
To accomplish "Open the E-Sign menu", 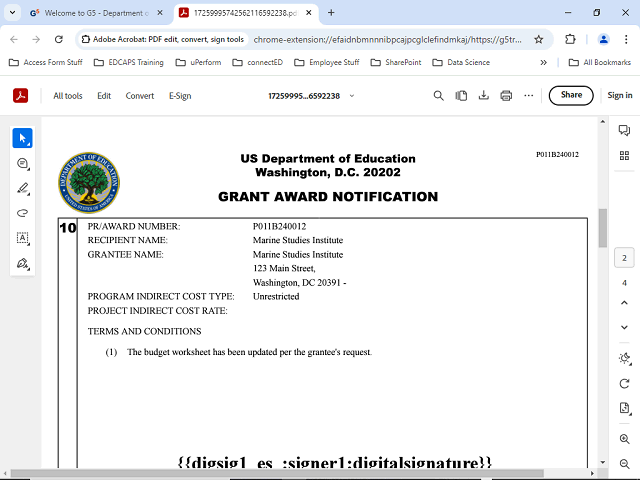I will pos(180,96).
